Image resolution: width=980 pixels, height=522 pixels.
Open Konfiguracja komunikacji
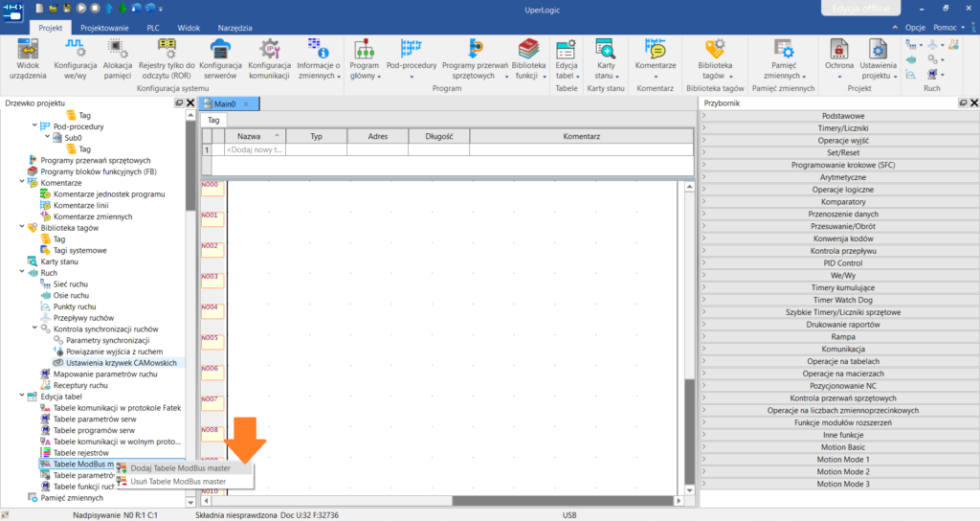(x=269, y=58)
